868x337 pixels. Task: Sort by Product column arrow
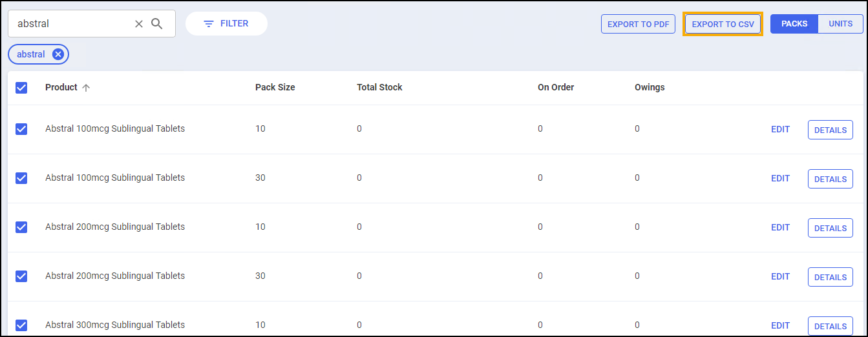[86, 88]
